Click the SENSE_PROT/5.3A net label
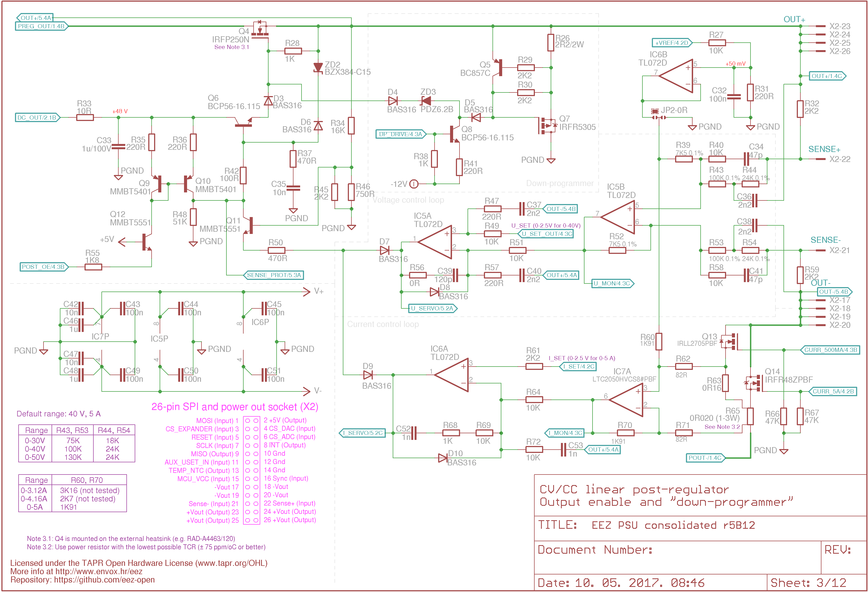868x593 pixels. (274, 275)
